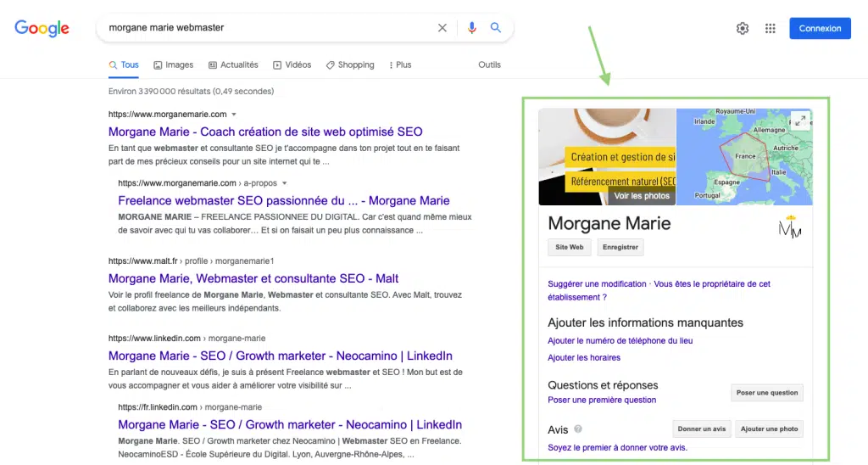Open fr.linkedin.com Neocamino result
868x465 pixels.
(x=290, y=424)
